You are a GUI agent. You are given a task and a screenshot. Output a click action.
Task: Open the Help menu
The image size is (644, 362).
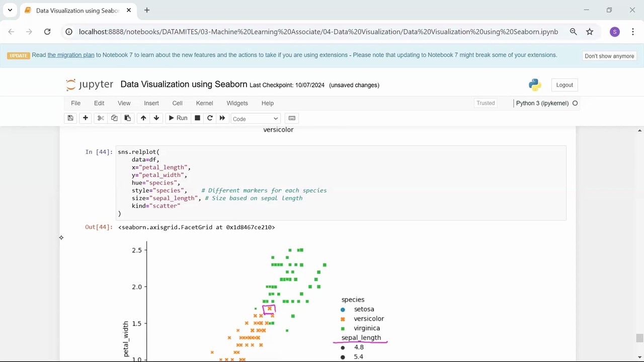click(268, 103)
